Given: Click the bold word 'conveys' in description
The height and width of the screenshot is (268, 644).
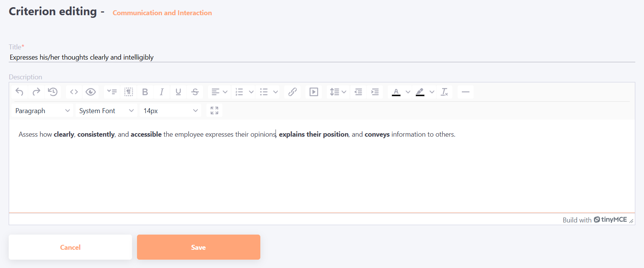Looking at the screenshot, I should click(x=377, y=134).
